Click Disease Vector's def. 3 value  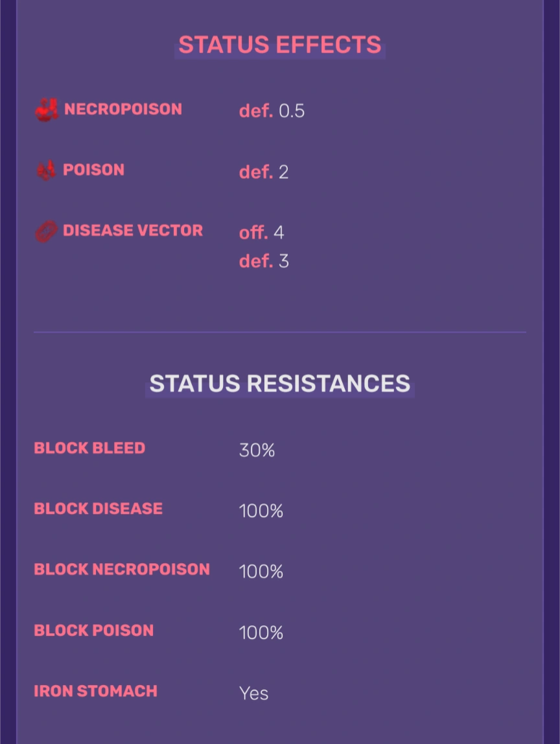(264, 261)
